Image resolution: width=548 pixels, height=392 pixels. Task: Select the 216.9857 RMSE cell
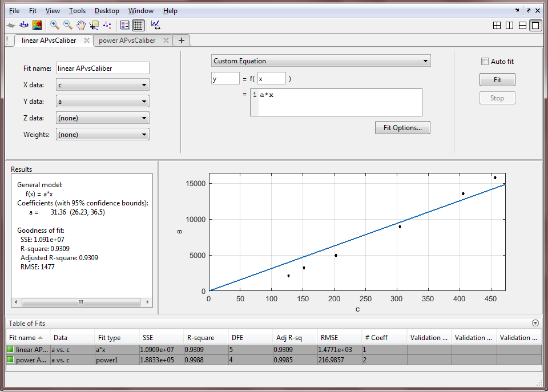[340, 359]
